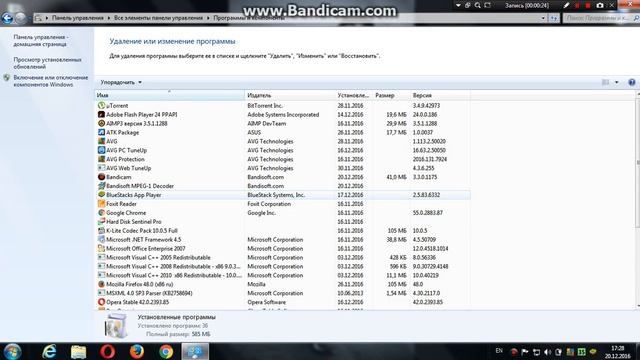The width and height of the screenshot is (640, 360).
Task: Click the BlueStacks App Player icon
Action: pos(101,195)
